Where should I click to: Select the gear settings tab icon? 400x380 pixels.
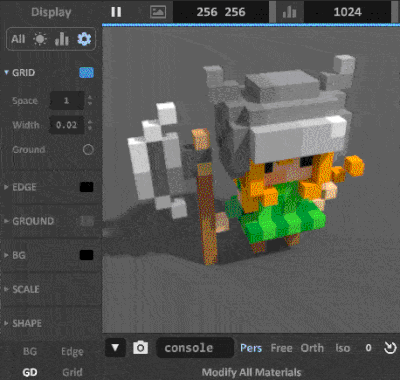click(x=84, y=39)
